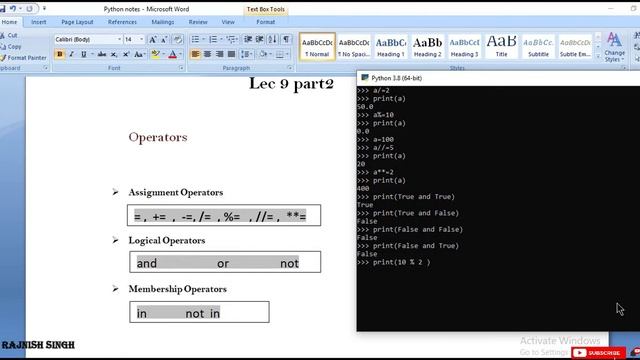Click the Cut command
Screen dimensions: 640x360
(9, 36)
